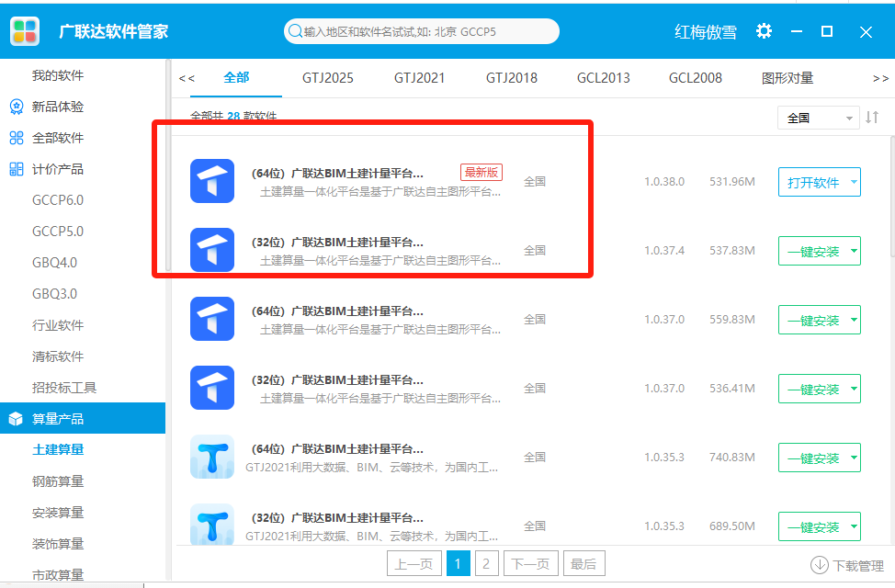Switch to the GTJ2018 tab
This screenshot has height=588, width=895.
512,78
